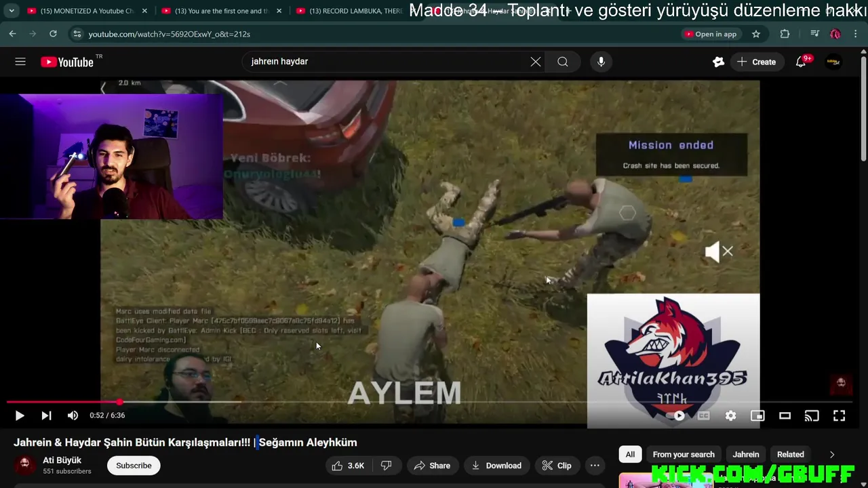Mute video with player volume icon
Screen dimensions: 868x488
[x=73, y=415]
